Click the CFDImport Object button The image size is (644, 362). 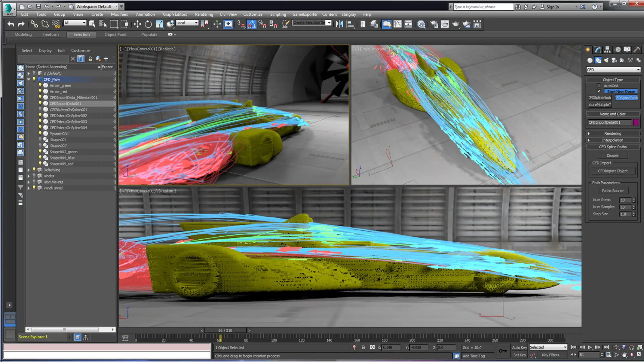pyautogui.click(x=612, y=171)
